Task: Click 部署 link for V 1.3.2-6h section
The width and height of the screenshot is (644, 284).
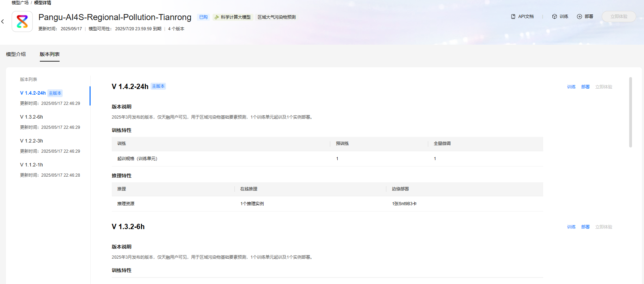Action: [x=585, y=227]
